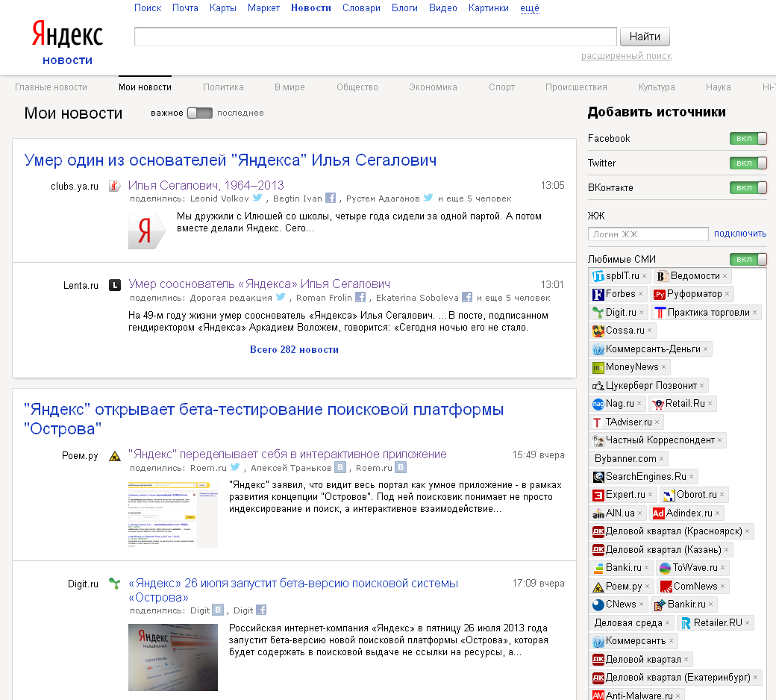Remove MoneyNews source tag

[x=663, y=367]
